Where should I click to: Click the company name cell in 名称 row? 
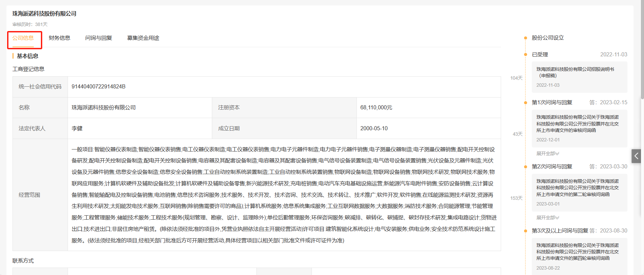140,108
